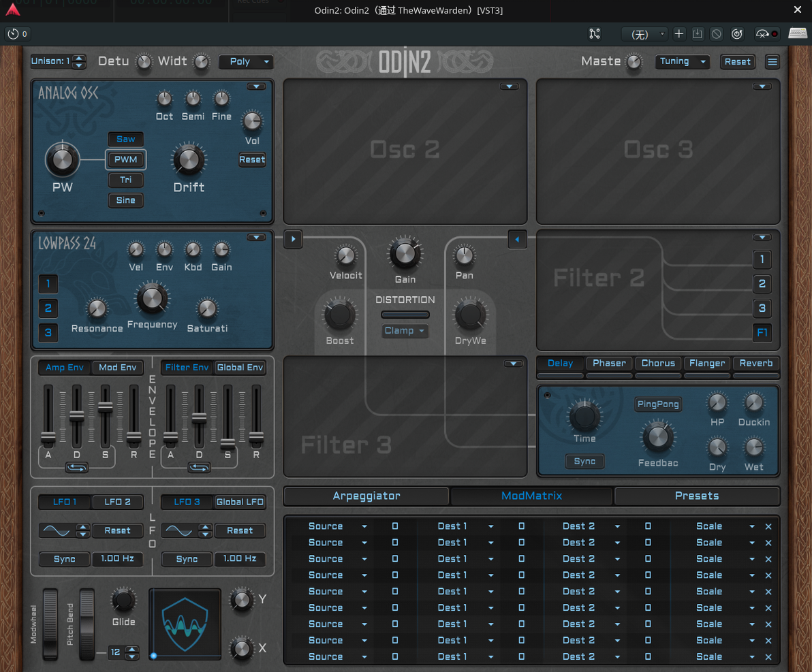
Task: Open Lowpass 24 filter type dropdown arrow
Action: click(256, 237)
